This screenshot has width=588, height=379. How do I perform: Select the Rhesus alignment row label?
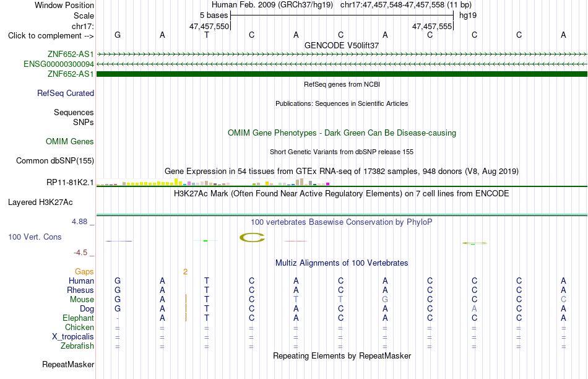(80, 290)
